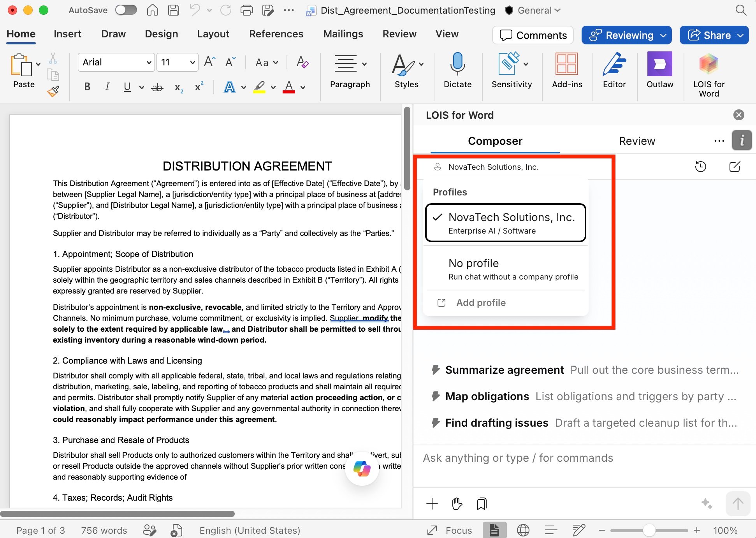
Task: Apply the yellow highlight color
Action: 259,87
